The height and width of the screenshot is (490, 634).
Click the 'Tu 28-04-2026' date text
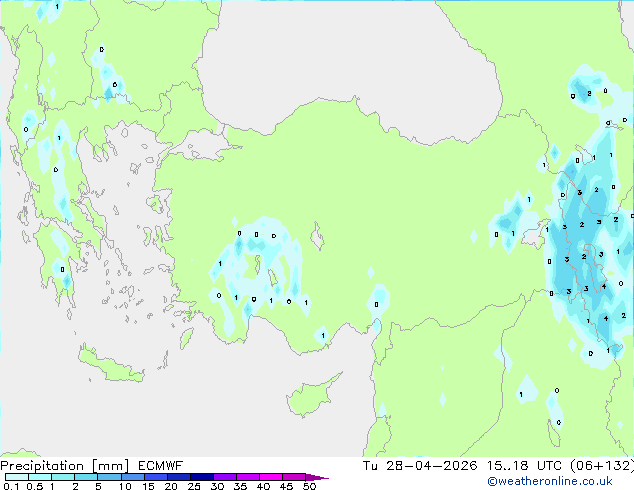pos(420,466)
